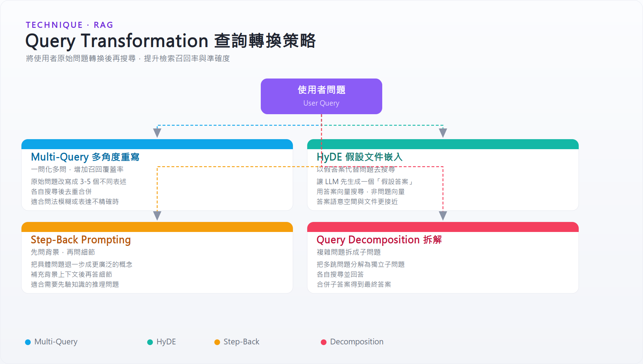Click the line 補充背景上下文後再答細節
This screenshot has width=643, height=364.
tap(71, 274)
